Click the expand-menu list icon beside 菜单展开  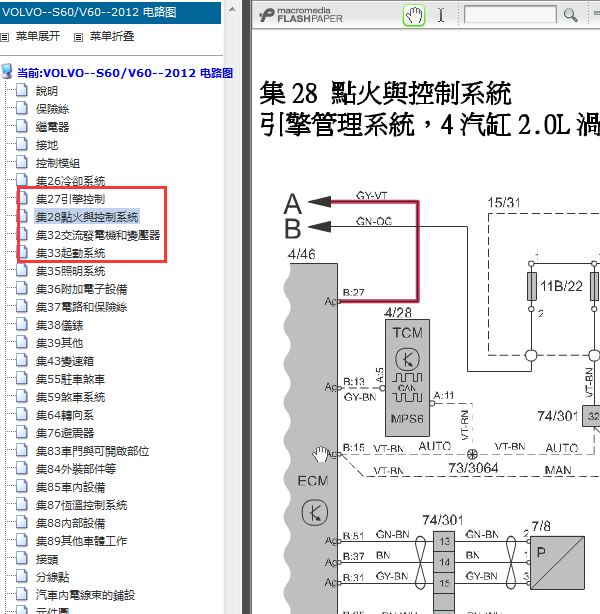tap(5, 37)
